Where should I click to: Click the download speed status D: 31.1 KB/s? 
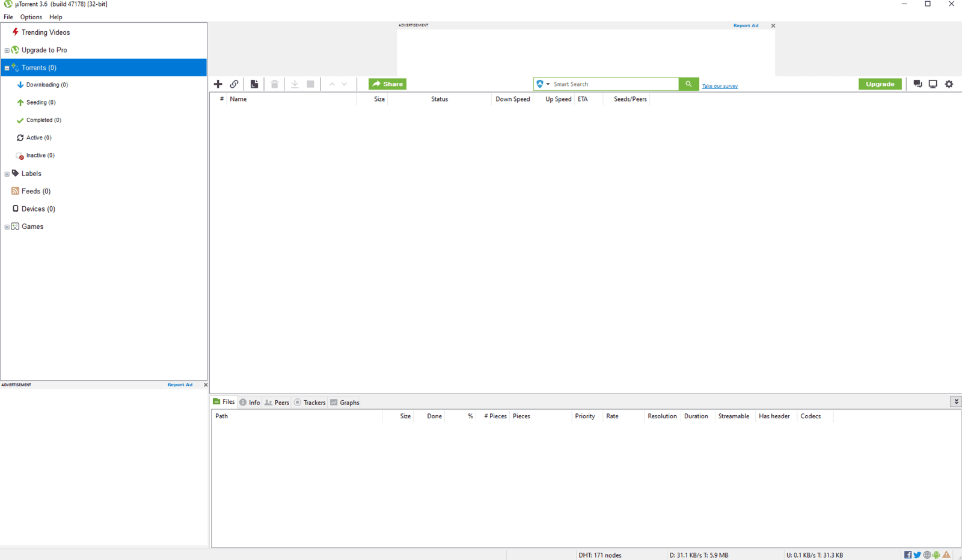pos(699,555)
